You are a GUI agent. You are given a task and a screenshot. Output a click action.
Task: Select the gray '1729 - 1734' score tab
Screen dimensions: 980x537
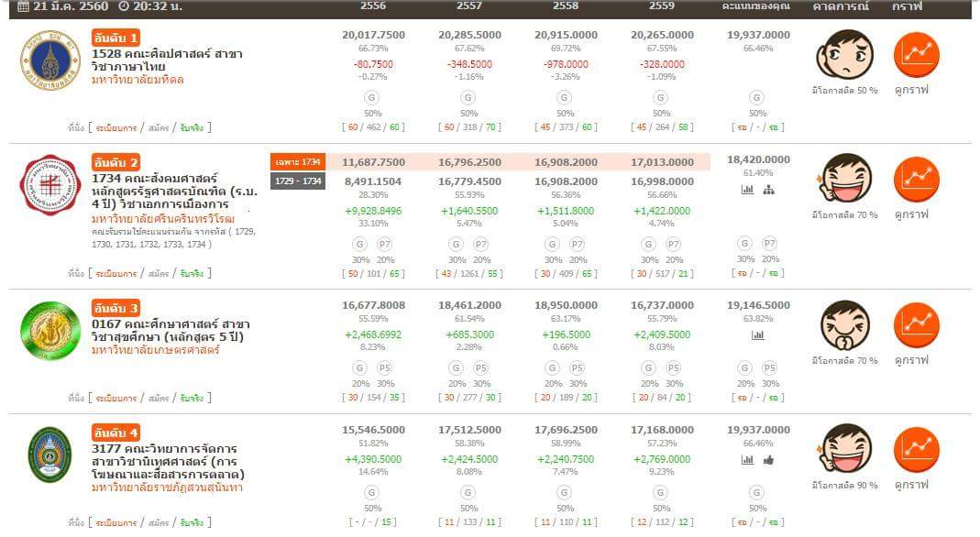298,181
